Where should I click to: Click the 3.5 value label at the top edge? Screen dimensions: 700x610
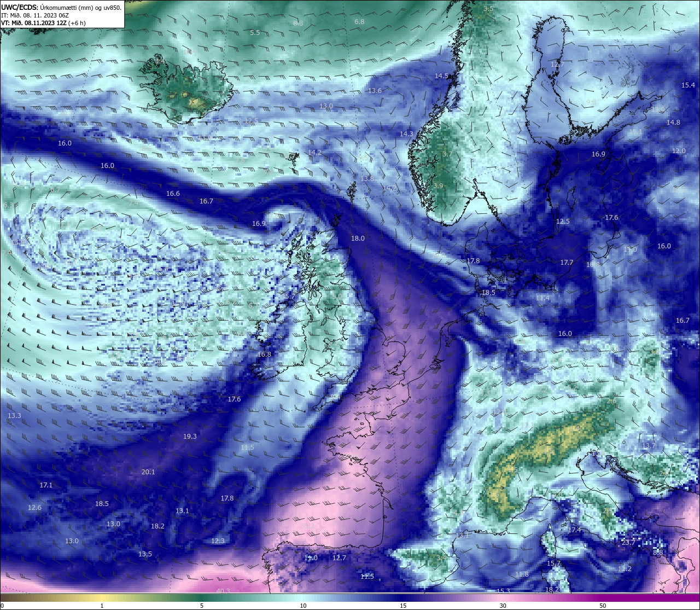click(488, 9)
